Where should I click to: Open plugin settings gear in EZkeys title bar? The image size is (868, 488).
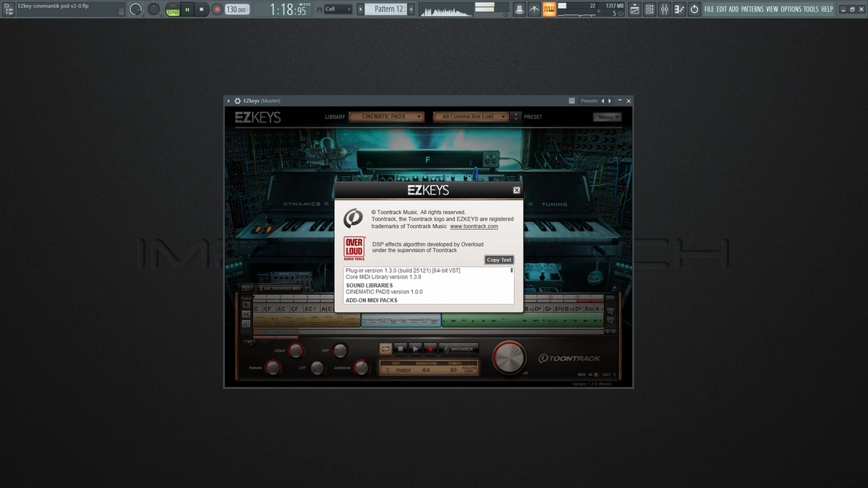(x=237, y=101)
